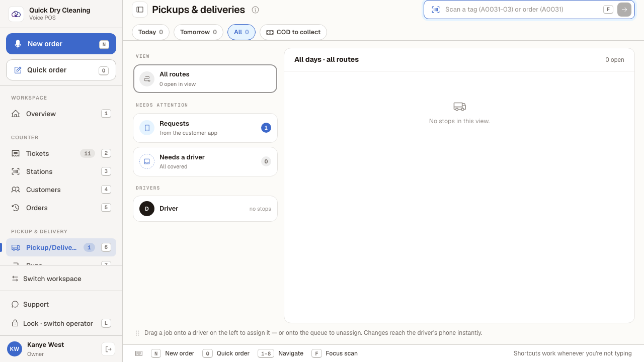The height and width of the screenshot is (362, 644).
Task: Click the Driver avatar circle
Action: 147,209
